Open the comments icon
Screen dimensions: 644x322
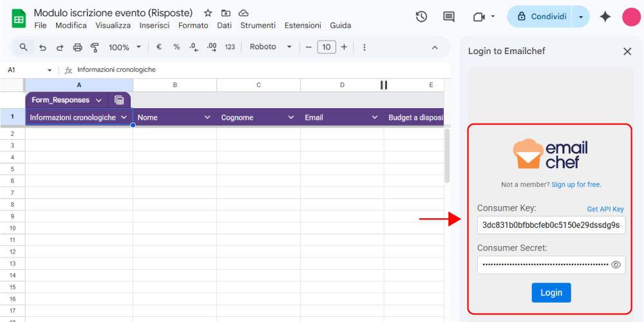point(449,17)
